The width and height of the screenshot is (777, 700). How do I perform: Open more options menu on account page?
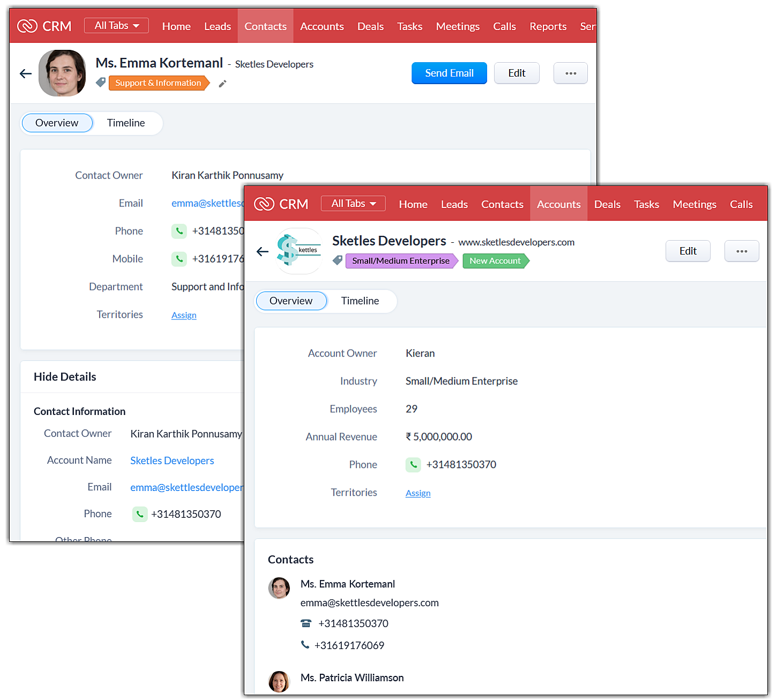[x=741, y=251]
